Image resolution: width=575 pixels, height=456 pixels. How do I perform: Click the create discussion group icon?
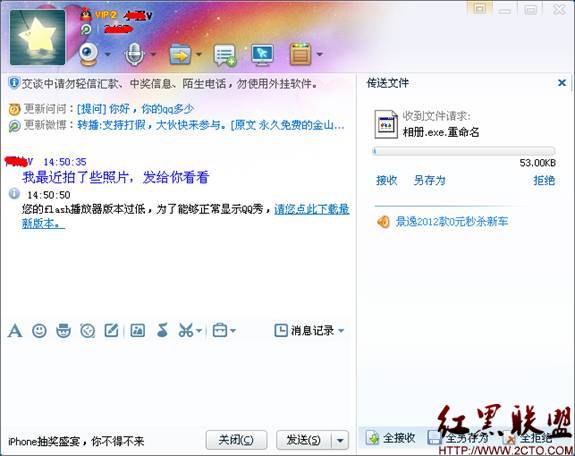point(224,55)
